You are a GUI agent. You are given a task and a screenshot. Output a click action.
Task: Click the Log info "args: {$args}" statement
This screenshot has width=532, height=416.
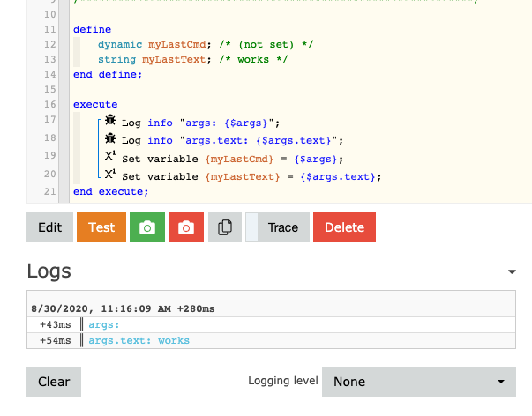pos(201,123)
